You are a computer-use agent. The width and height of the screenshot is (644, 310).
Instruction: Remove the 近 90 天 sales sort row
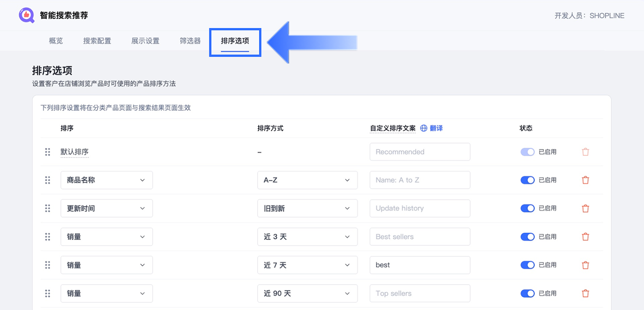click(x=585, y=293)
